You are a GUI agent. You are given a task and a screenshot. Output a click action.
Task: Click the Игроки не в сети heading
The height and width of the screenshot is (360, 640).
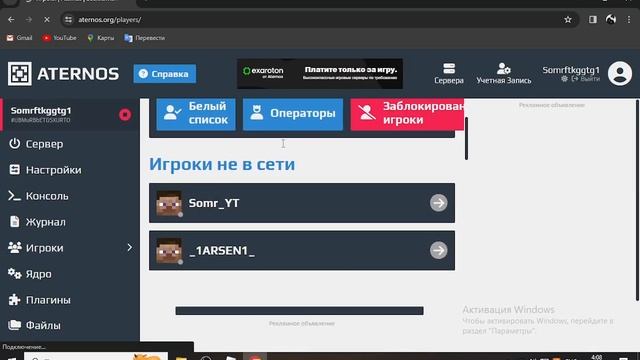222,164
